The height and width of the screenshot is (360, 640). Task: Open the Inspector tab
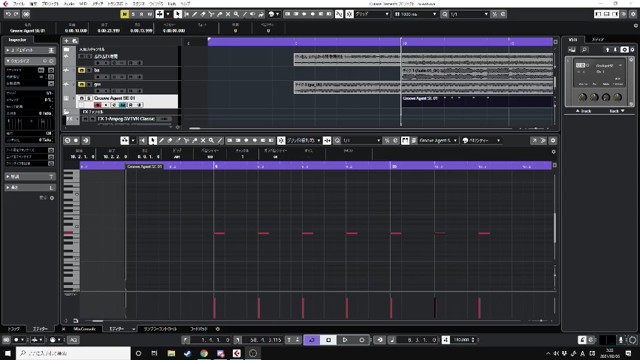coord(17,40)
